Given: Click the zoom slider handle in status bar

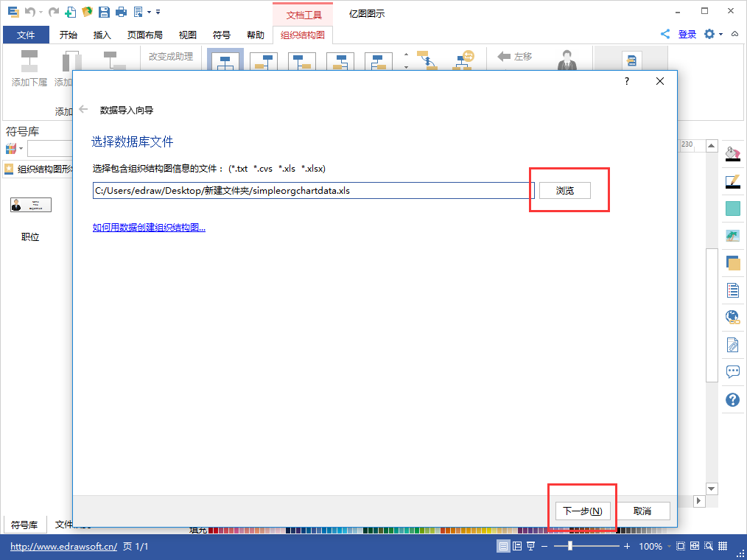Looking at the screenshot, I should [569, 546].
